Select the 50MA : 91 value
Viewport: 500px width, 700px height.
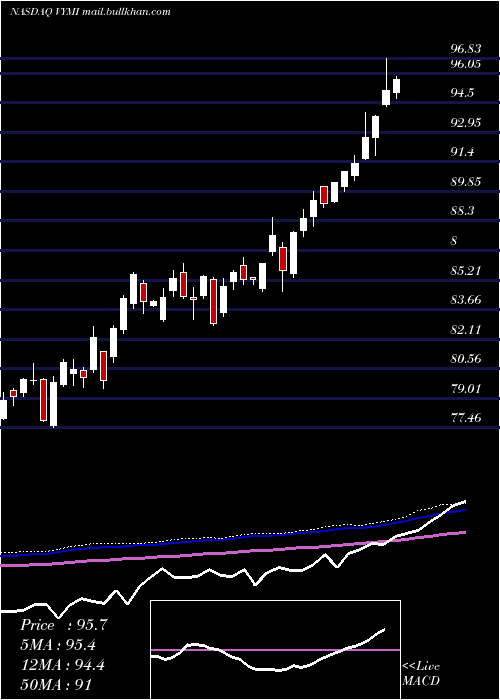(57, 685)
